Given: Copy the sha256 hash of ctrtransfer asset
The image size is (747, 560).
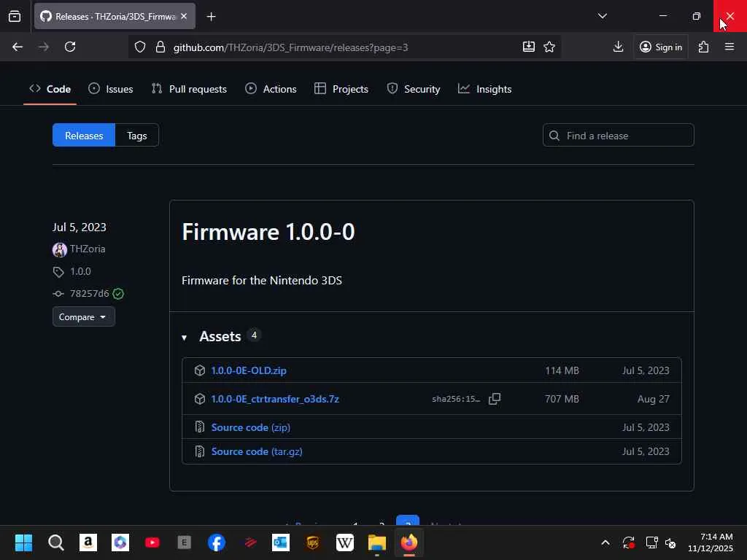Looking at the screenshot, I should [x=495, y=399].
